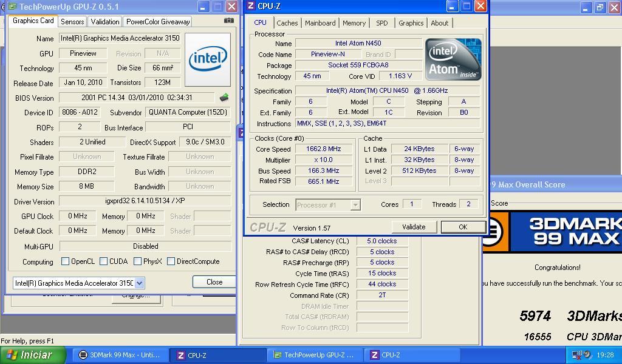Click the Validate button in CPU-Z
Viewport: 622px width, 364px height.
tap(414, 227)
